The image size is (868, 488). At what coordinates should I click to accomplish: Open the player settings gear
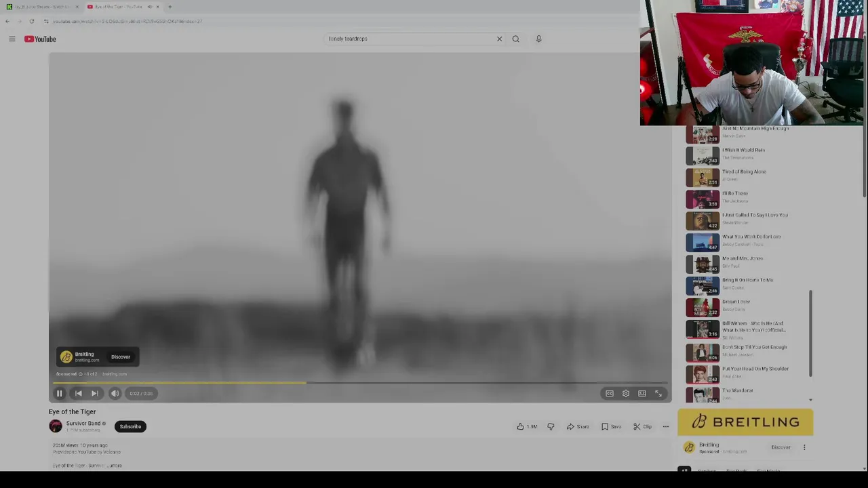tap(626, 393)
